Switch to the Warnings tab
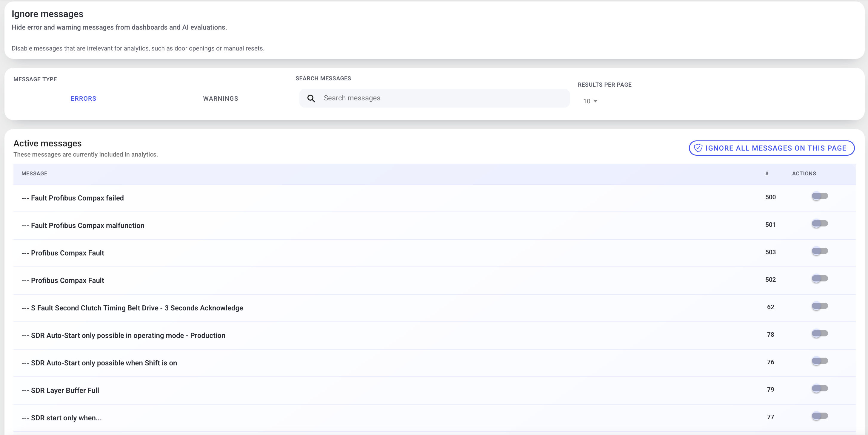 tap(220, 99)
